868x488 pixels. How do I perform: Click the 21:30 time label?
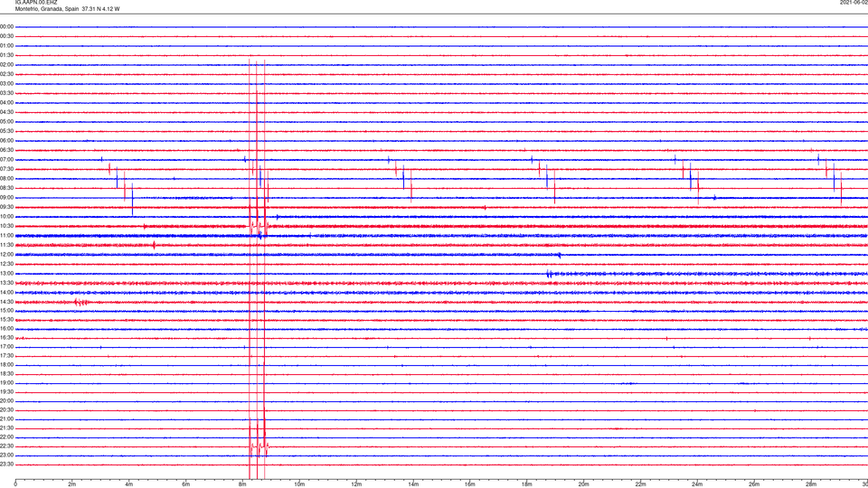(6, 428)
